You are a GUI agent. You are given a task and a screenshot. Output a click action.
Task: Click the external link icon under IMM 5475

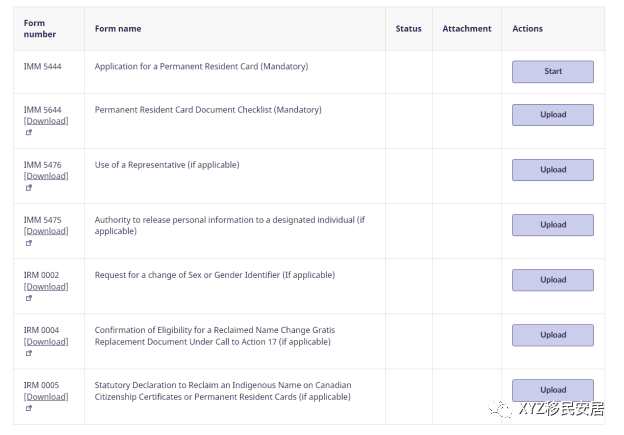point(29,242)
